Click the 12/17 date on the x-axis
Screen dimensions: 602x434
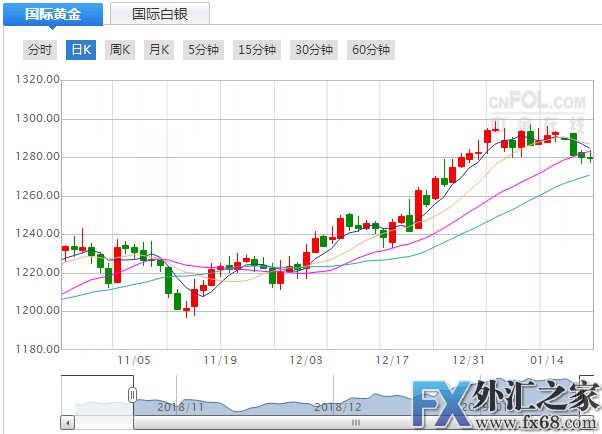[391, 358]
